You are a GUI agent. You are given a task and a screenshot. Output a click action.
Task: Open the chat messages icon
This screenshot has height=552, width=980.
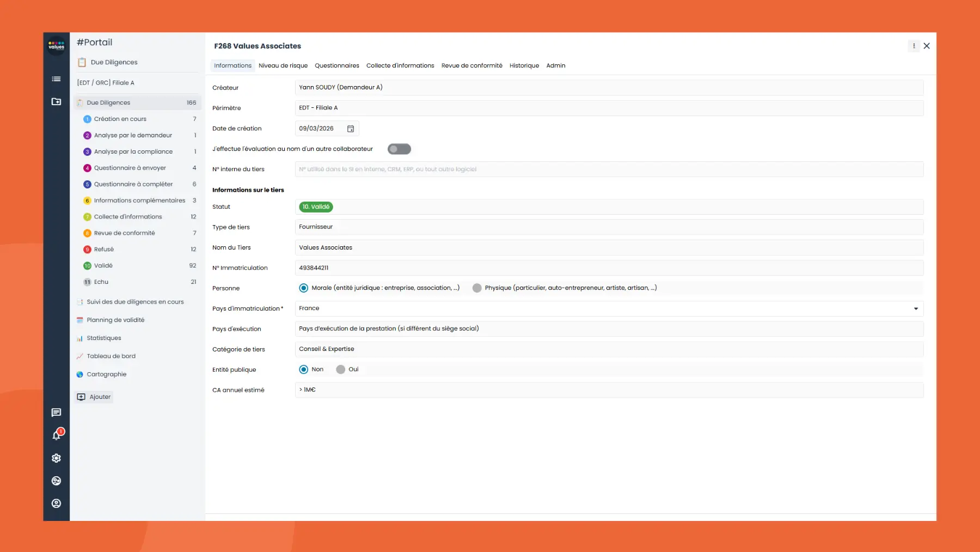click(56, 413)
